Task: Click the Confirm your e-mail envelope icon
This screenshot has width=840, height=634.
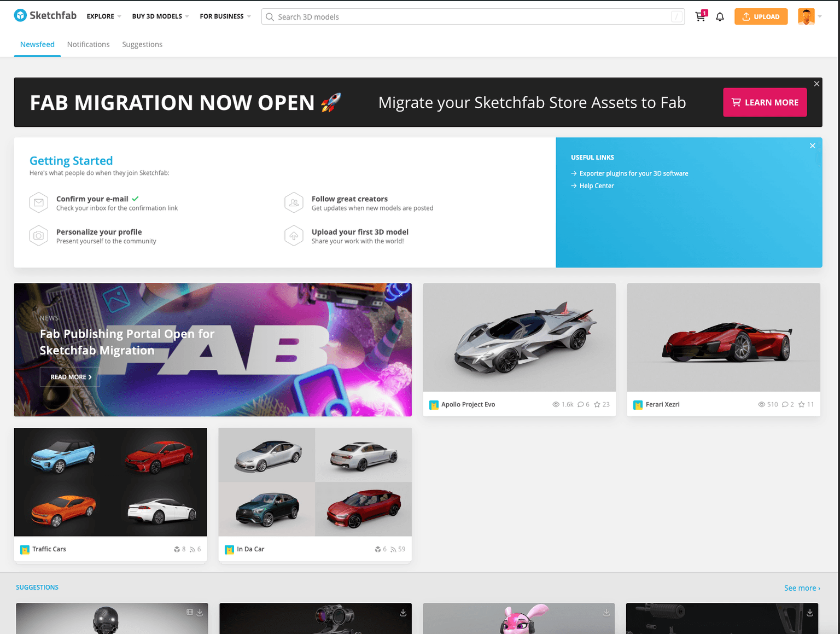Action: [39, 202]
